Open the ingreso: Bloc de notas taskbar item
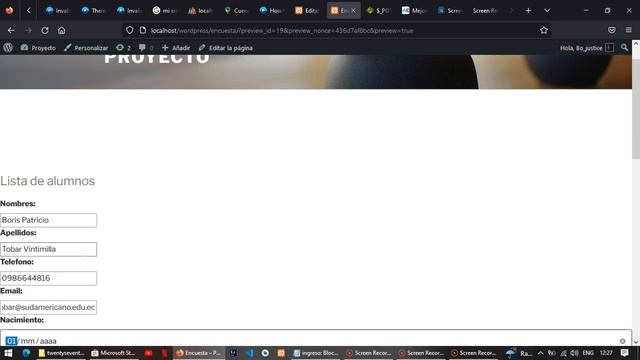Viewport: 640px width, 360px height. pyautogui.click(x=315, y=353)
